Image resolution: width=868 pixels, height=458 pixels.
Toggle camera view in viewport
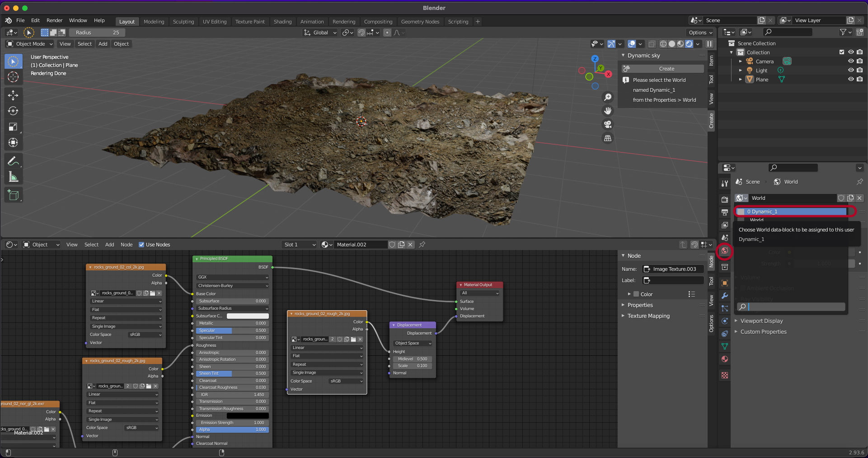click(608, 124)
